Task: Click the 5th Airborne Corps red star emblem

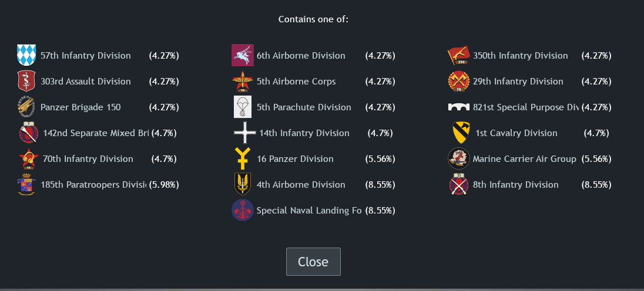Action: click(x=243, y=82)
